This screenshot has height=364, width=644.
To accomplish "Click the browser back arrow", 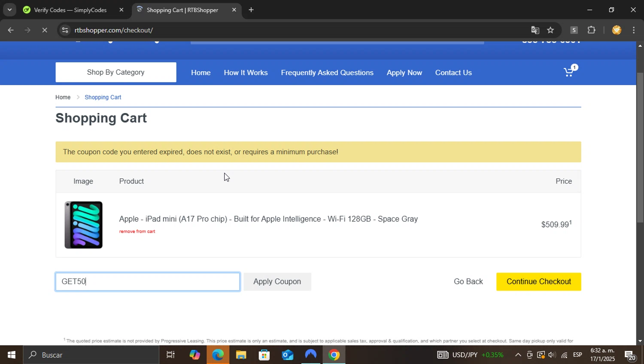I will pos(11,30).
